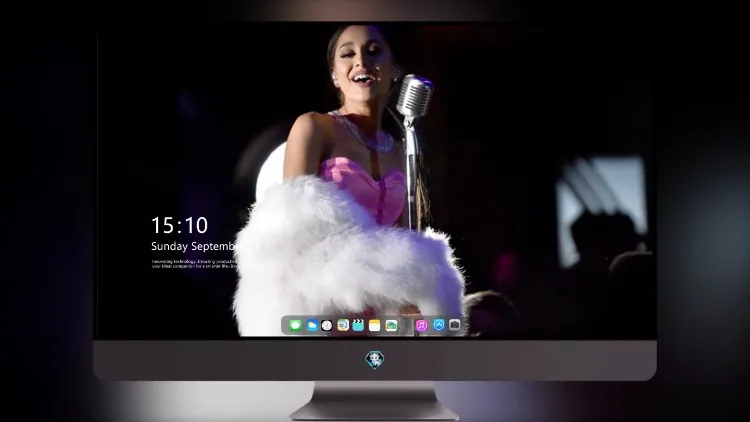Open the teal clapperboard video app
The image size is (750, 422).
(x=358, y=325)
